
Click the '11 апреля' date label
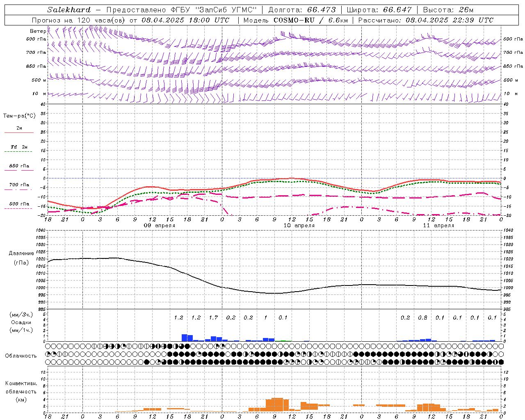point(438,226)
